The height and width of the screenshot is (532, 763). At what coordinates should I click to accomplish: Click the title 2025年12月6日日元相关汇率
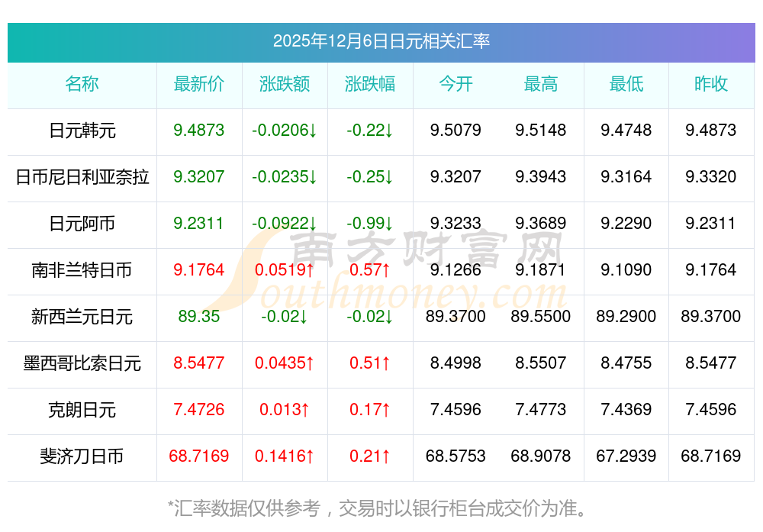381,41
